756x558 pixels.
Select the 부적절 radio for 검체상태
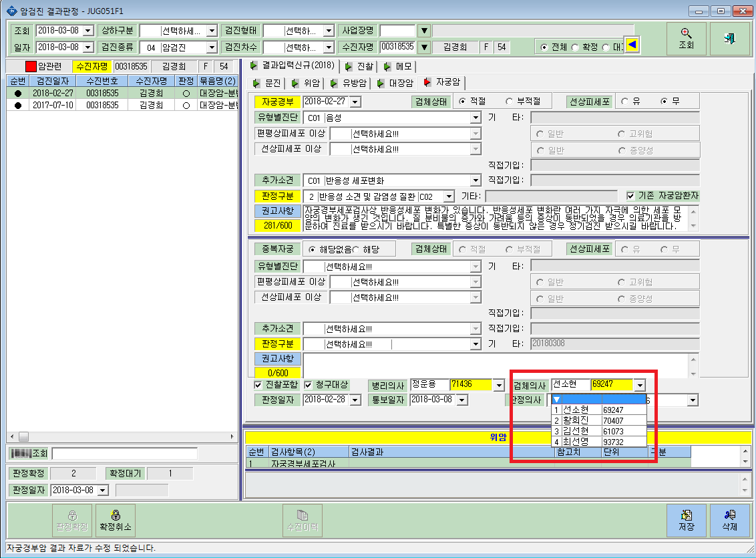(509, 102)
